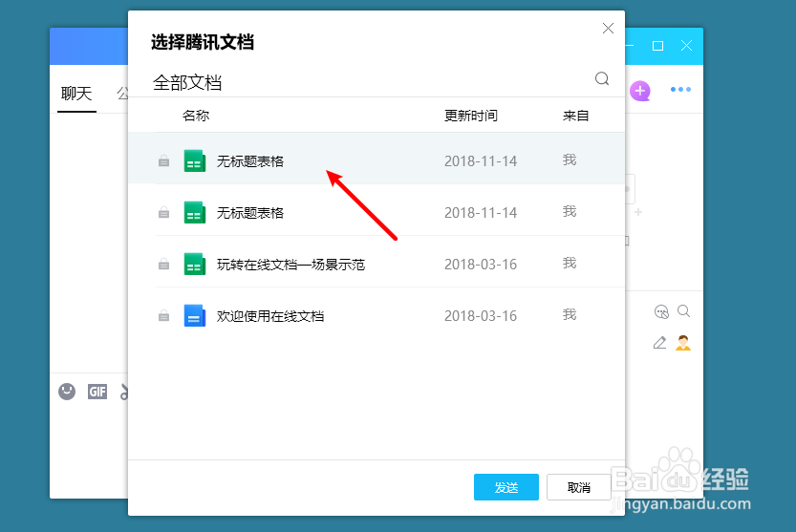Click purple plus icon in chat window

point(640,91)
